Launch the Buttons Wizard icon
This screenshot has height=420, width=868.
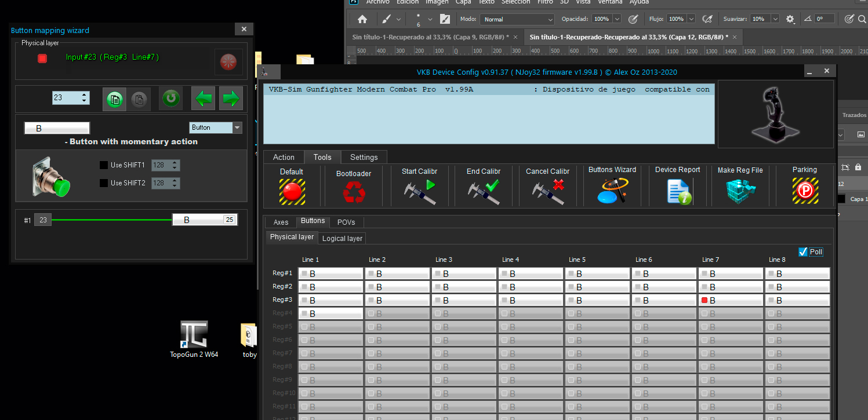612,190
